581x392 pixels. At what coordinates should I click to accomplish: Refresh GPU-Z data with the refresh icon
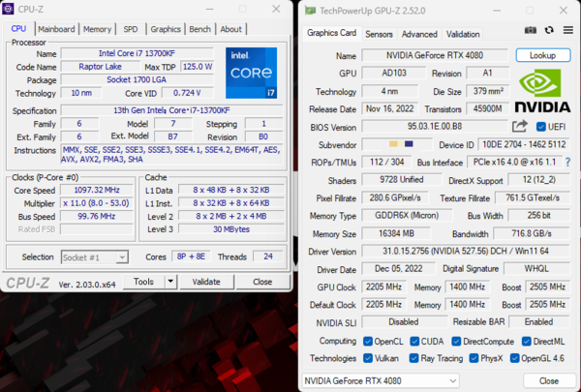point(549,30)
